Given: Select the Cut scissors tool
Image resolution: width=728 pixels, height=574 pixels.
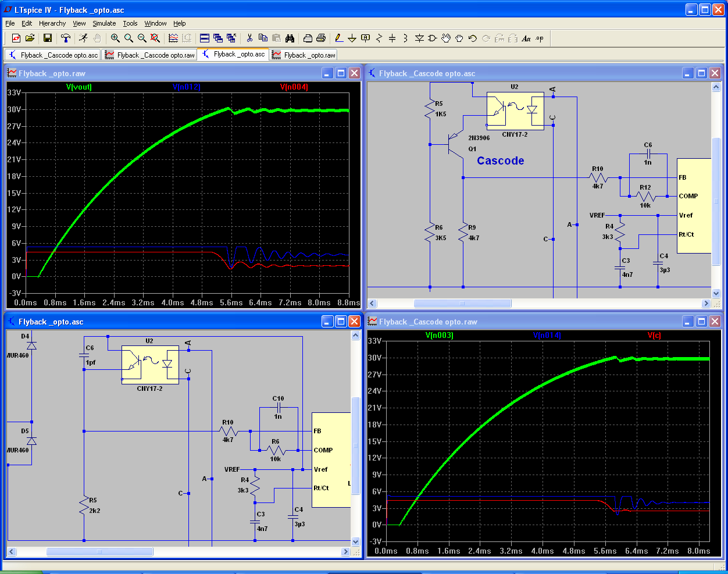Looking at the screenshot, I should point(249,38).
